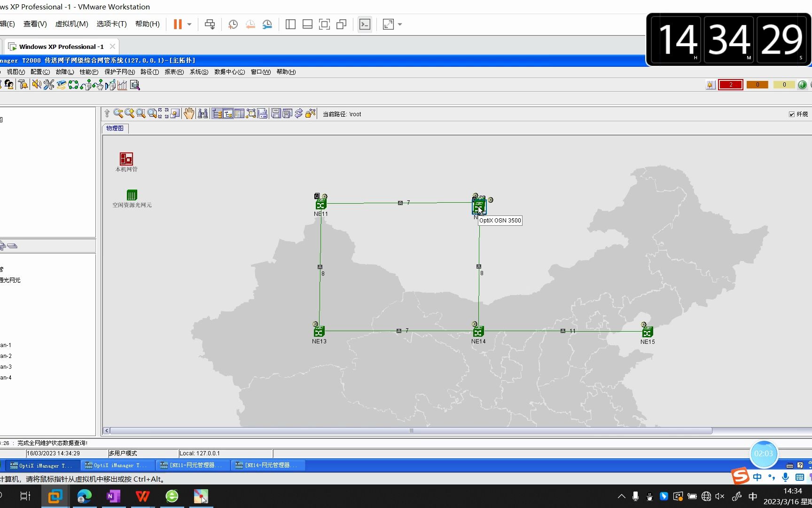
Task: Select the Windows XP Professional -1 tab
Action: coord(61,47)
